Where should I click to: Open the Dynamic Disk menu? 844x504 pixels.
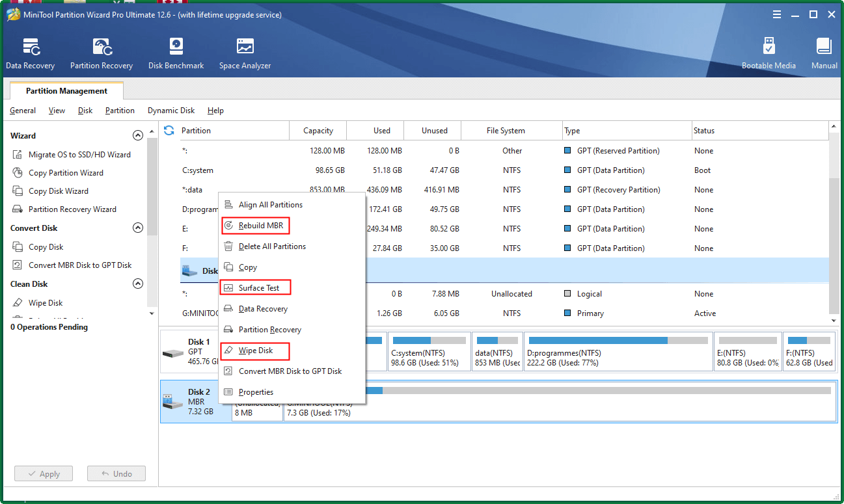(x=171, y=111)
